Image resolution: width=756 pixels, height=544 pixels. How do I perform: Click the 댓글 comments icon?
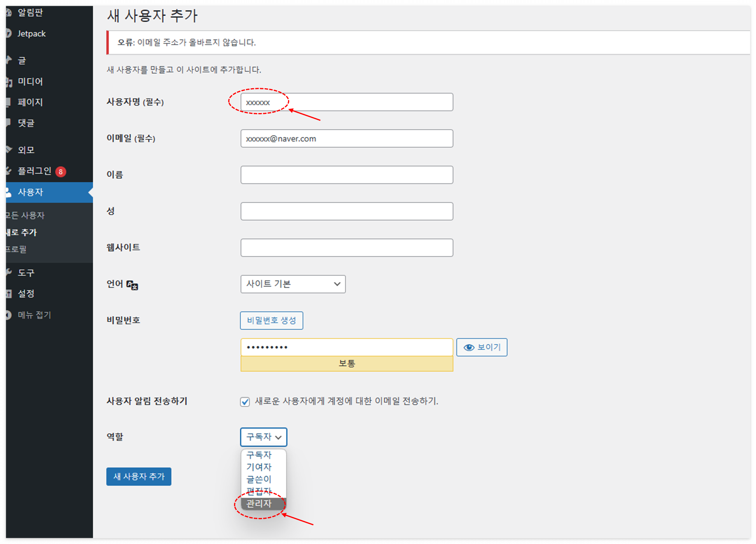click(x=9, y=123)
